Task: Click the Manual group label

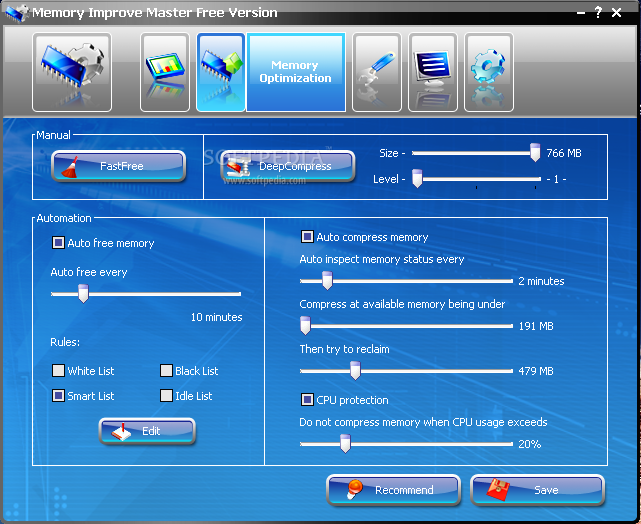Action: click(53, 135)
